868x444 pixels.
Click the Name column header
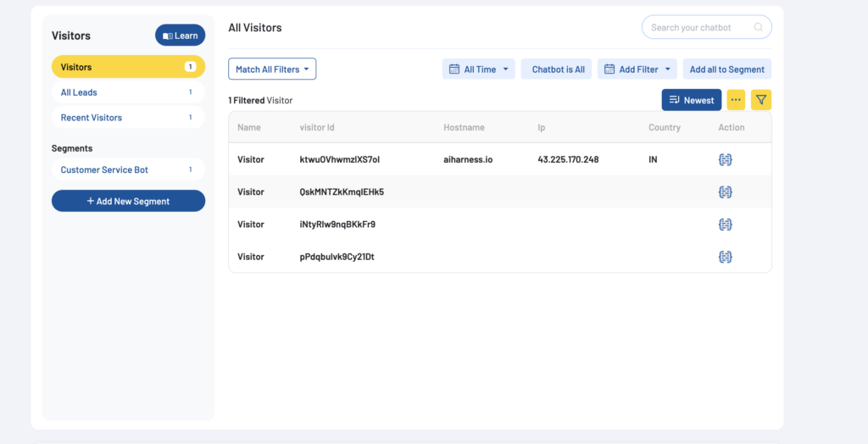pos(249,127)
